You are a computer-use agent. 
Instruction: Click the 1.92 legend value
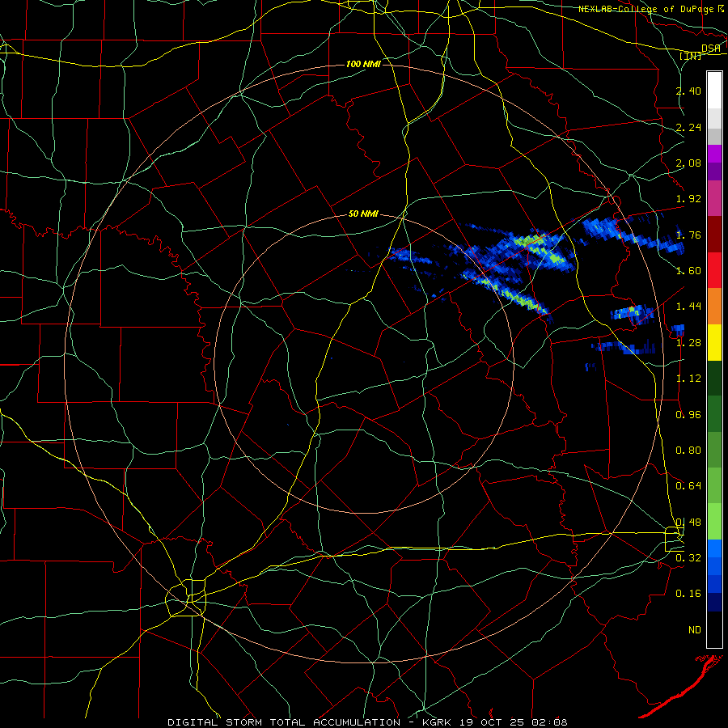click(688, 199)
